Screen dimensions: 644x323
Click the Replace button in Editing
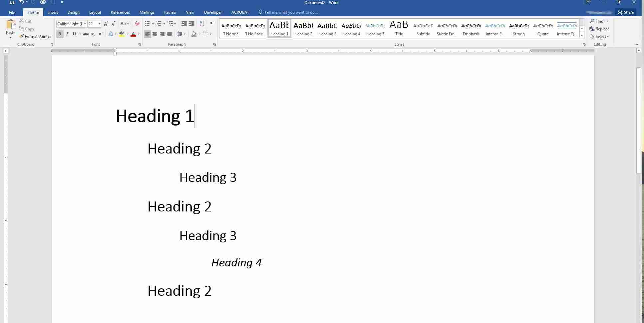[599, 29]
